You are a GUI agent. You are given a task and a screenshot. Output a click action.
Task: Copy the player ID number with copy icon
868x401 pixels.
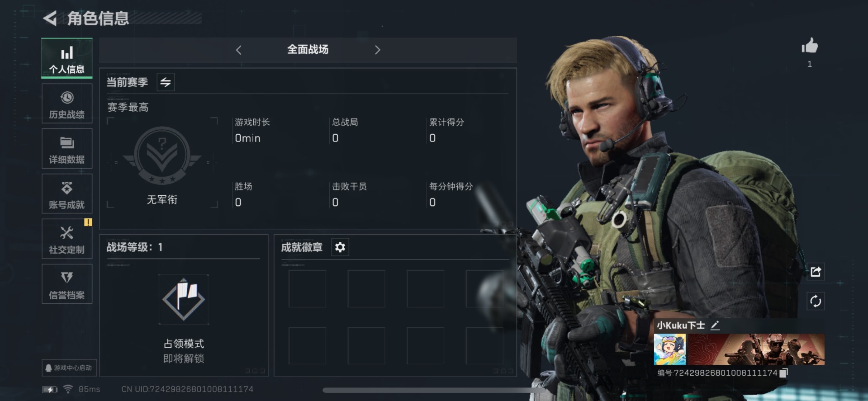783,373
